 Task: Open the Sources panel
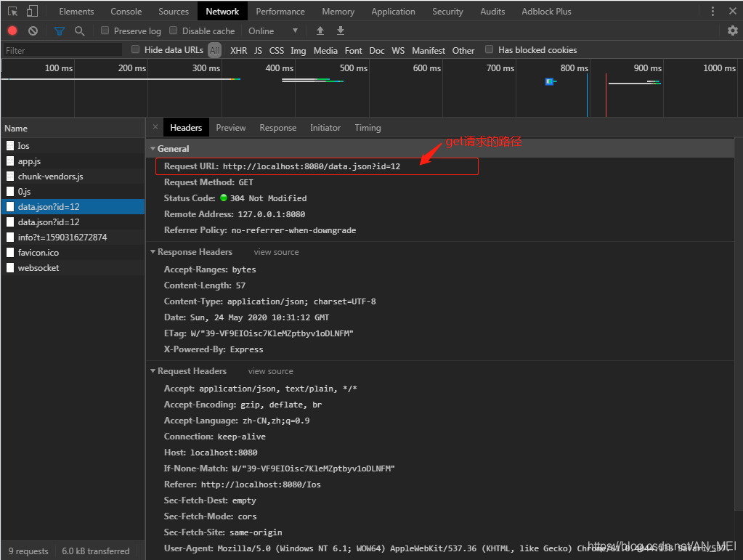(x=174, y=12)
